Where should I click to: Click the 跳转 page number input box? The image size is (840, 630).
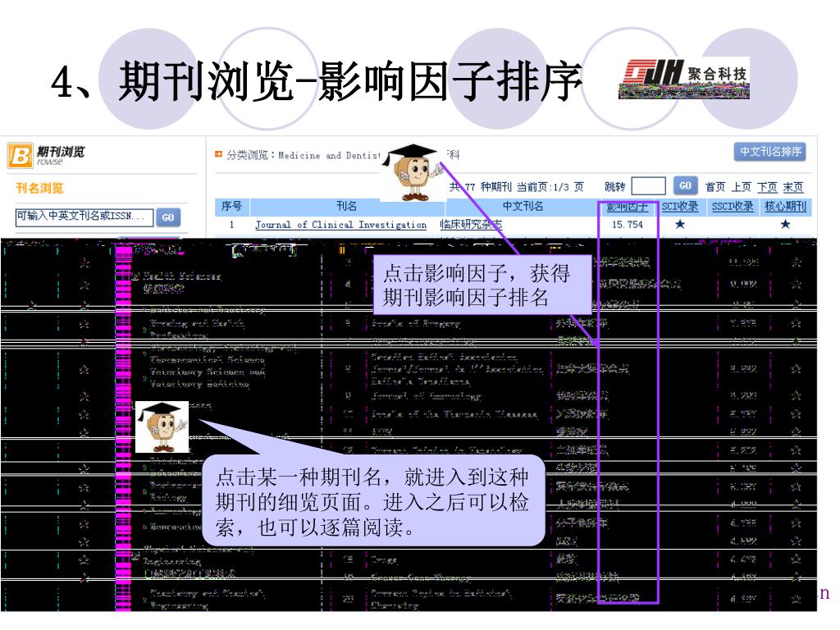click(x=648, y=186)
